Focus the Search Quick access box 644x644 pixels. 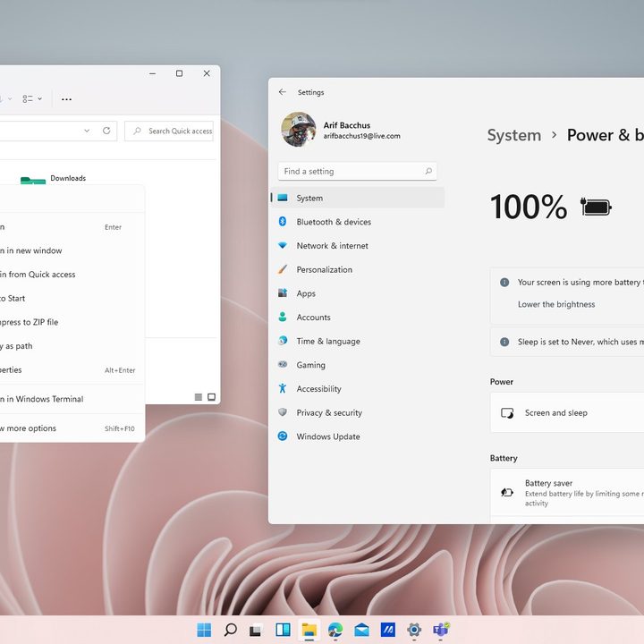coord(169,131)
